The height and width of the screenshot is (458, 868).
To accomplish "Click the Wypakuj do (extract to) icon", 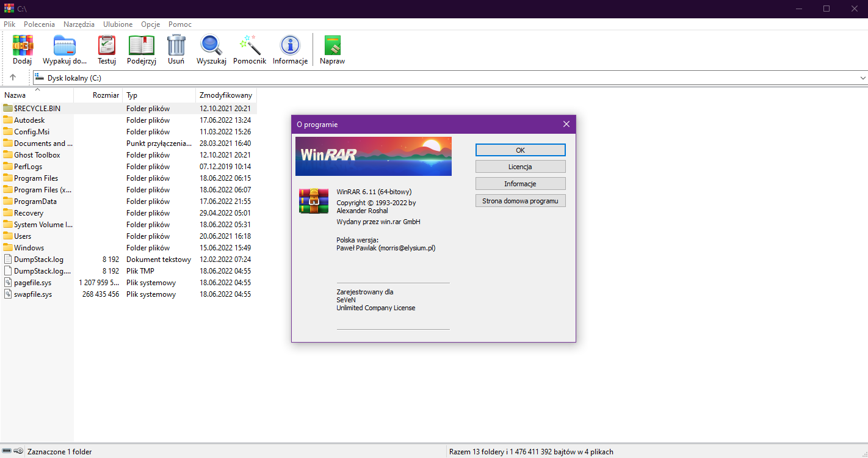I will coord(65,45).
